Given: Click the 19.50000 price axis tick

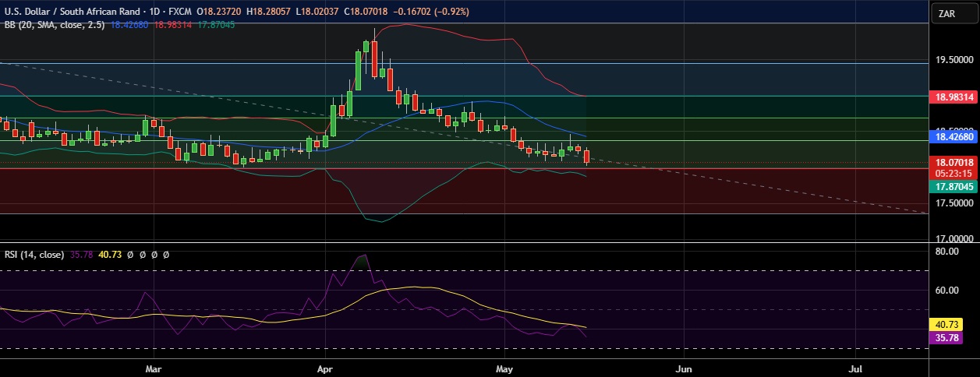Looking at the screenshot, I should pyautogui.click(x=954, y=60).
